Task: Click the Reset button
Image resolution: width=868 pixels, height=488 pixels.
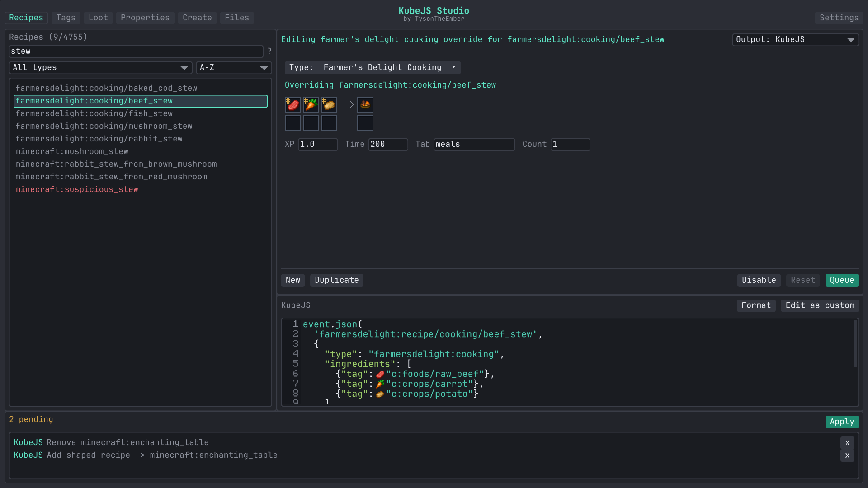Action: (x=803, y=280)
